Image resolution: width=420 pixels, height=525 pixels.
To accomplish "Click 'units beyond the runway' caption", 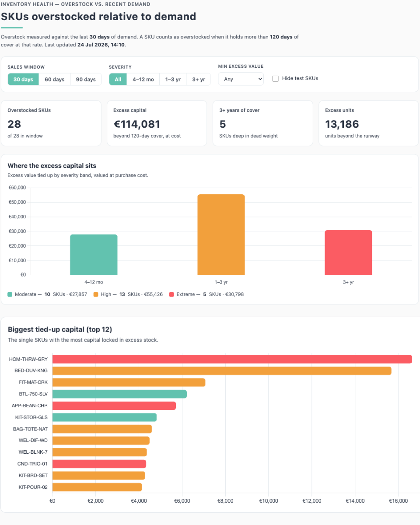I will pos(352,136).
